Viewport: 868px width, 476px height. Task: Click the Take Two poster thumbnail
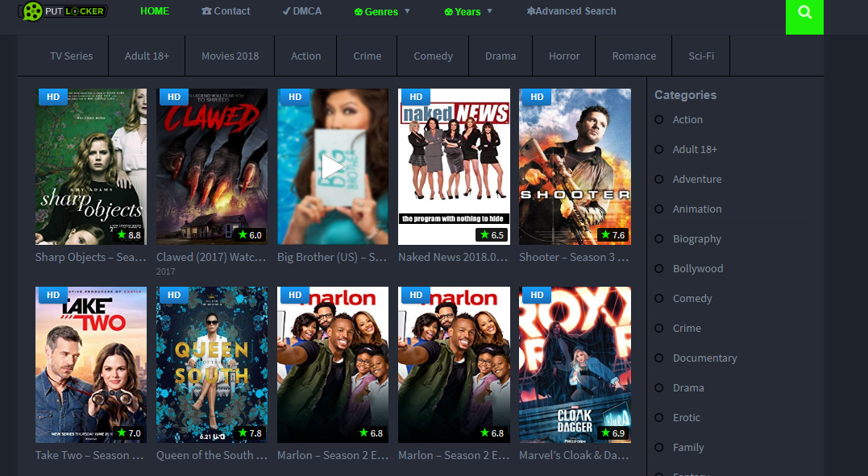pyautogui.click(x=91, y=365)
